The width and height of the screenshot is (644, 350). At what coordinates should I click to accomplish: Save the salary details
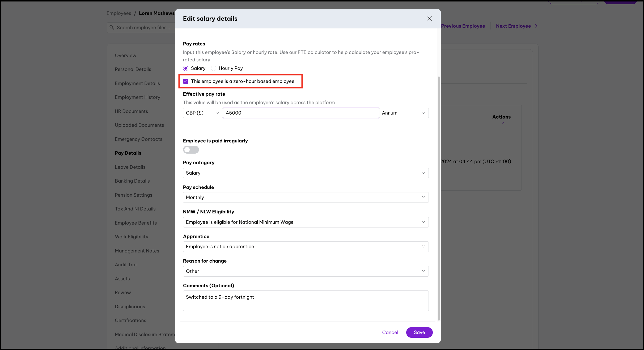pyautogui.click(x=419, y=332)
